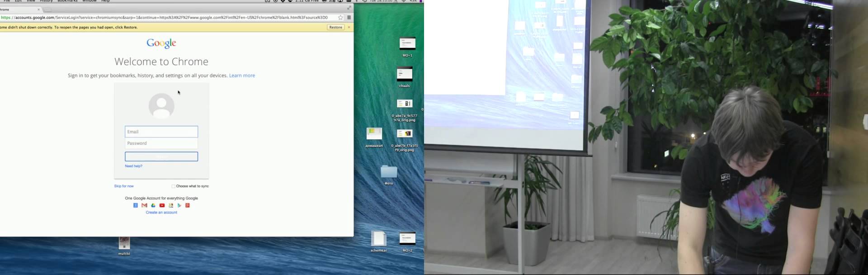Focus the Email input field
The image size is (868, 275).
161,132
